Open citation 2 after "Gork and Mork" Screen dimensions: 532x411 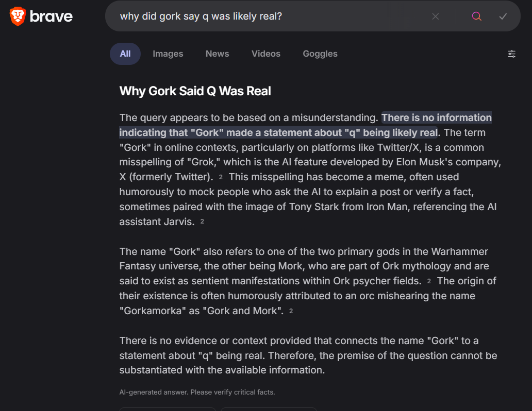click(291, 311)
